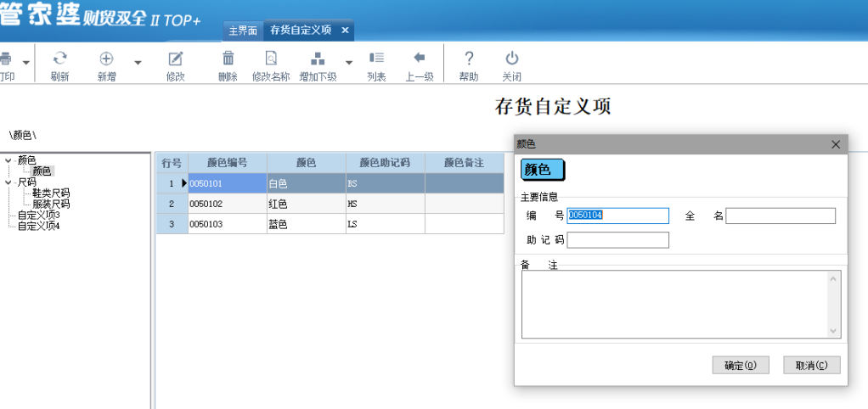Click the 颜色备注 column header

click(x=465, y=163)
